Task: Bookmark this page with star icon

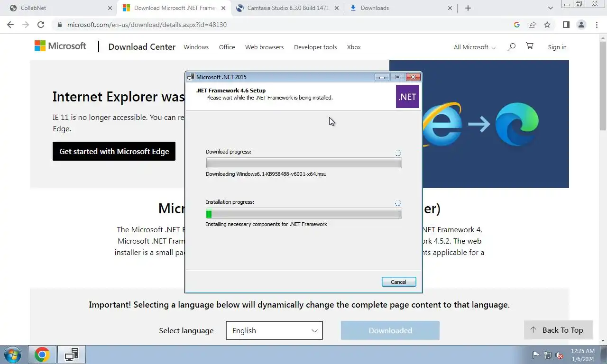Action: (x=547, y=25)
